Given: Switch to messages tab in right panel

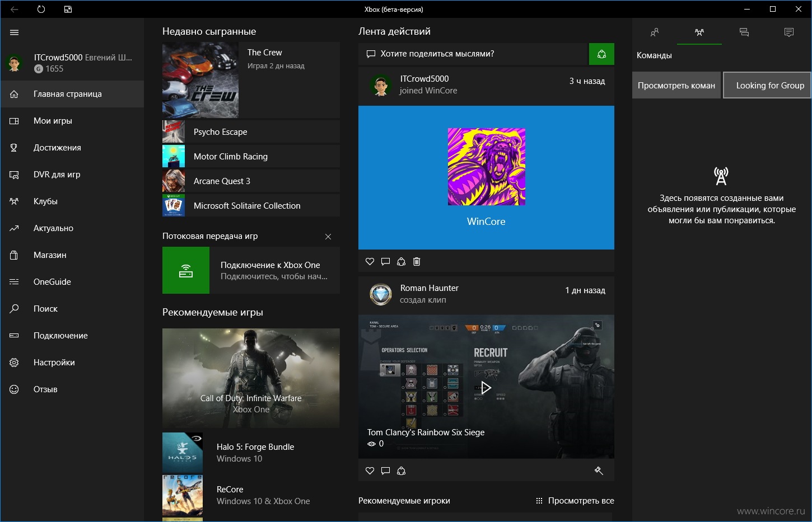Looking at the screenshot, I should click(744, 32).
